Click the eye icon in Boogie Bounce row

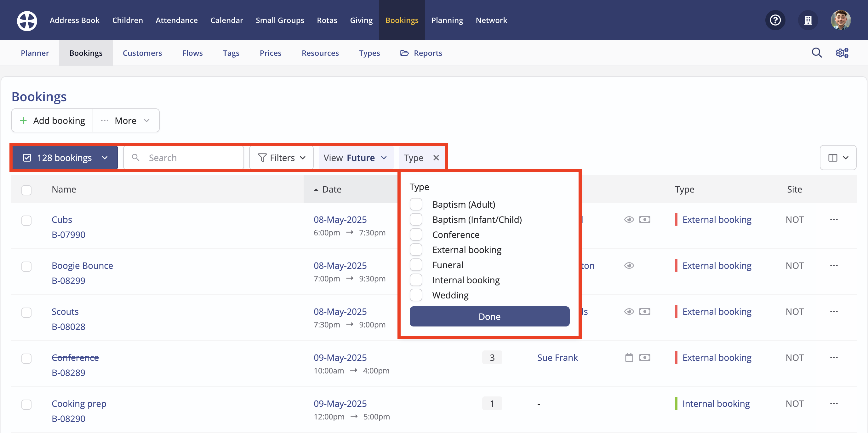(x=629, y=266)
